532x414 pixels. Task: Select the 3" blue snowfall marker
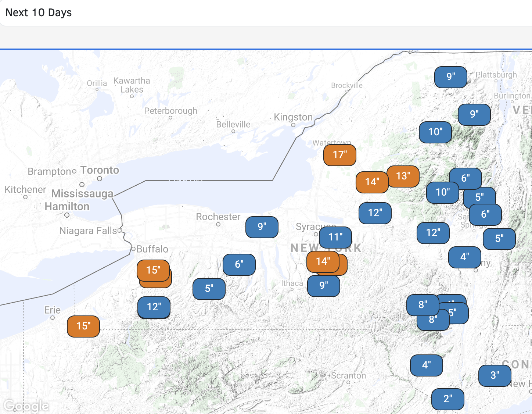point(495,375)
